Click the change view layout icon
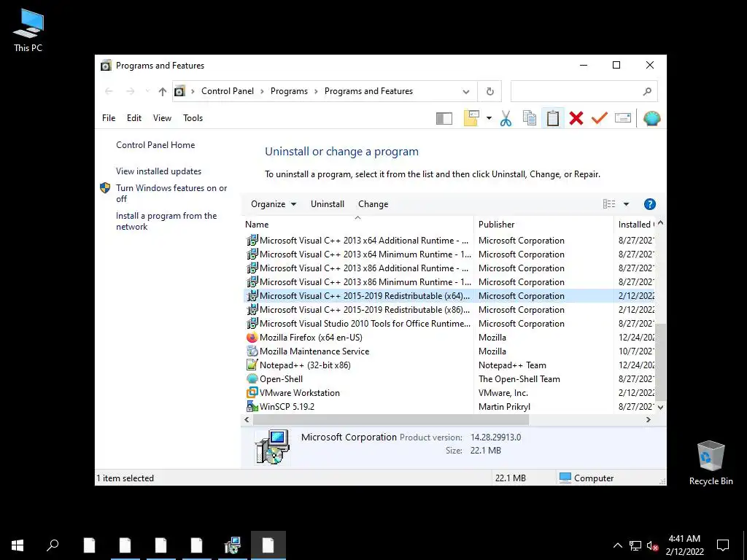The height and width of the screenshot is (560, 747). tap(609, 204)
